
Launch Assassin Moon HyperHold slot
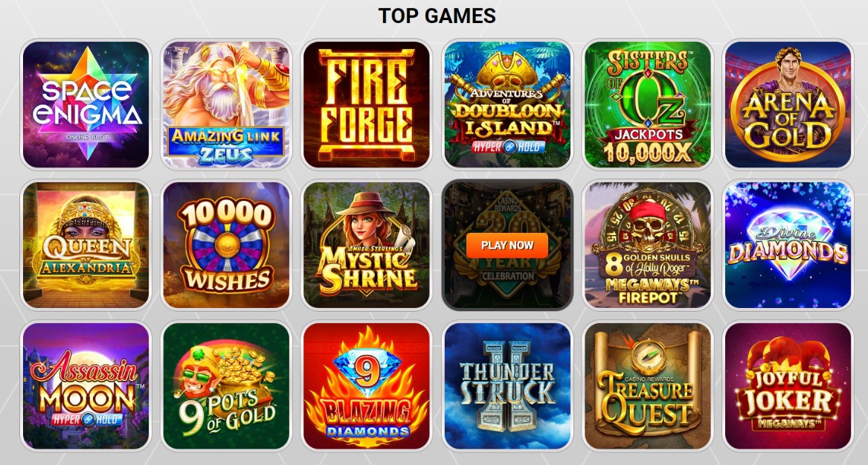tap(86, 386)
